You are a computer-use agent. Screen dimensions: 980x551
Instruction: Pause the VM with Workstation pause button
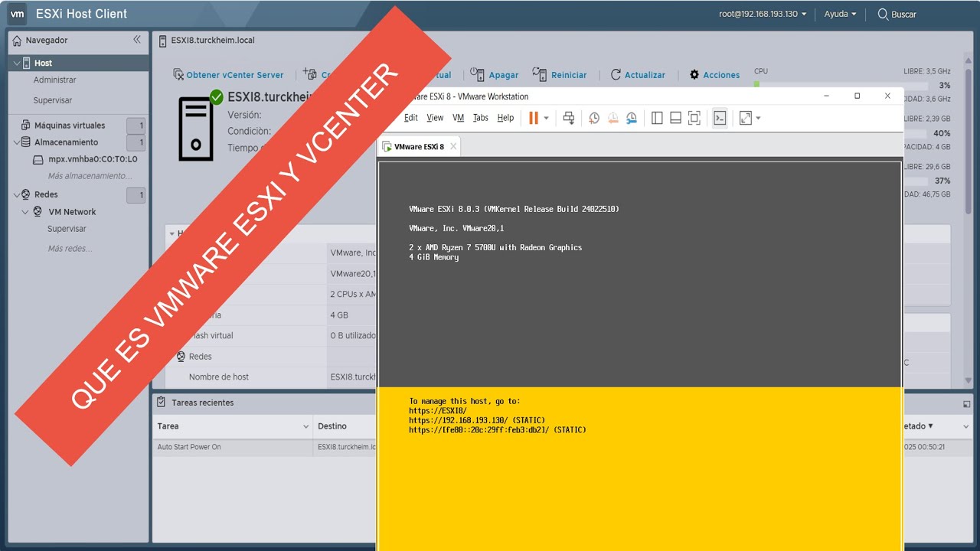[534, 118]
